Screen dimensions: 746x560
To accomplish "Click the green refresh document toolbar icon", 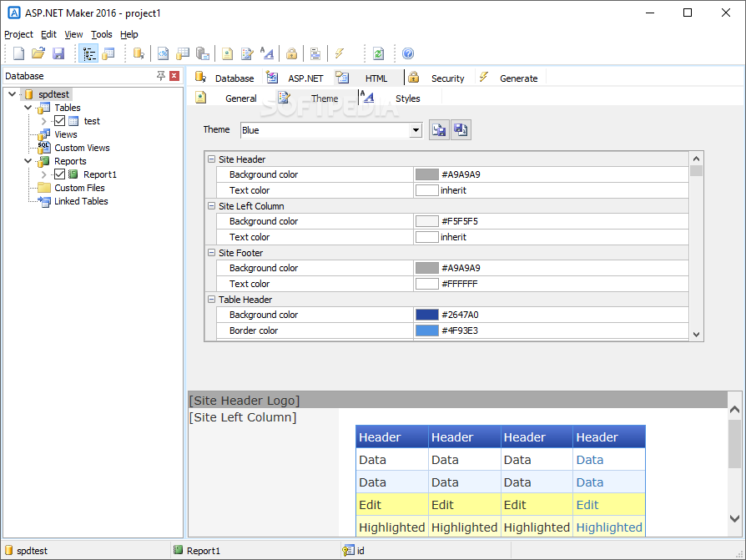I will [x=379, y=53].
